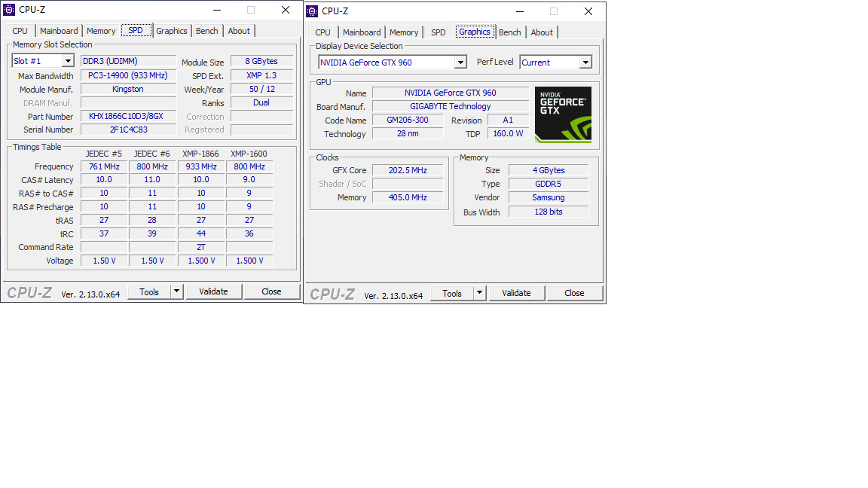Expand Tools dropdown arrow in left window
Image resolution: width=868 pixels, height=488 pixels.
[176, 291]
